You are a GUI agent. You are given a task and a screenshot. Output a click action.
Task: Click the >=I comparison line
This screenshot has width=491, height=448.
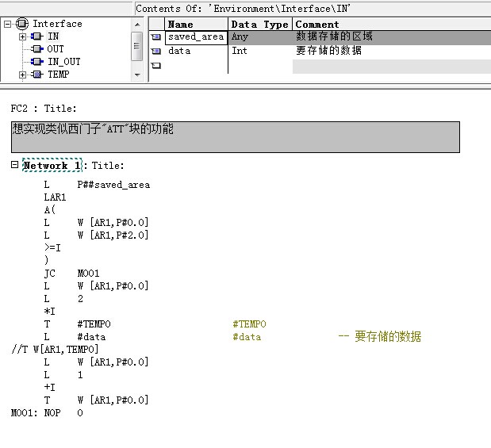point(52,248)
